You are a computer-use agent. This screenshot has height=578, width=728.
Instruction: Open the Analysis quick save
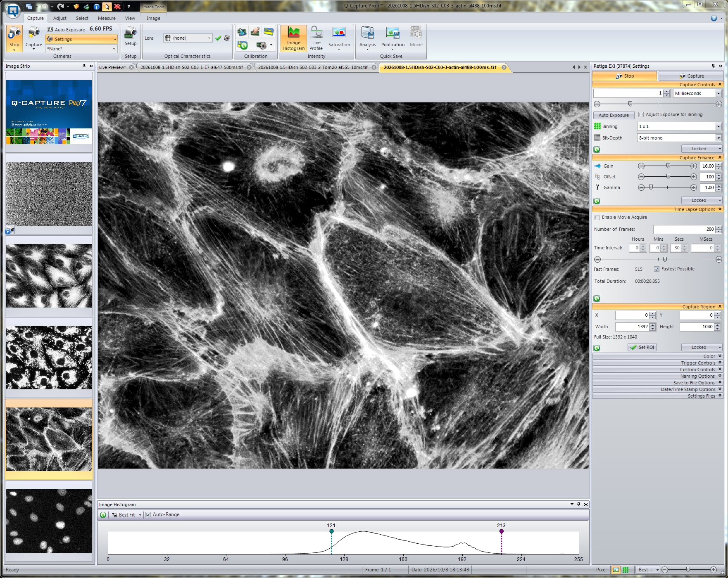coord(367,38)
